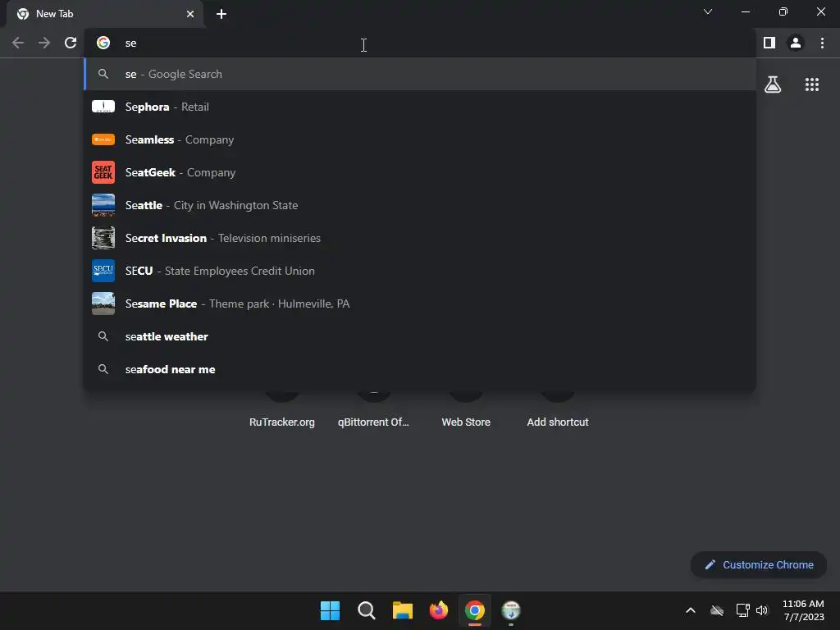Image resolution: width=840 pixels, height=630 pixels.
Task: Open File Explorer from the taskbar
Action: click(x=402, y=610)
